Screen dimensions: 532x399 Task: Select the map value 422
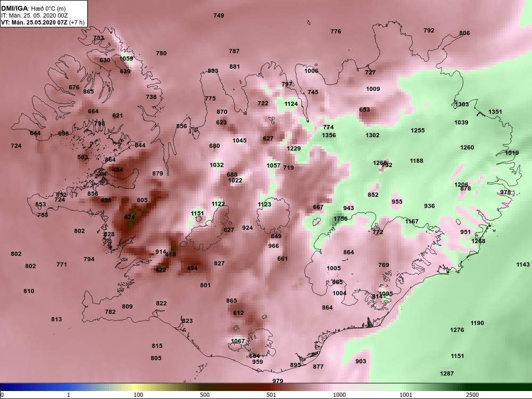click(161, 270)
